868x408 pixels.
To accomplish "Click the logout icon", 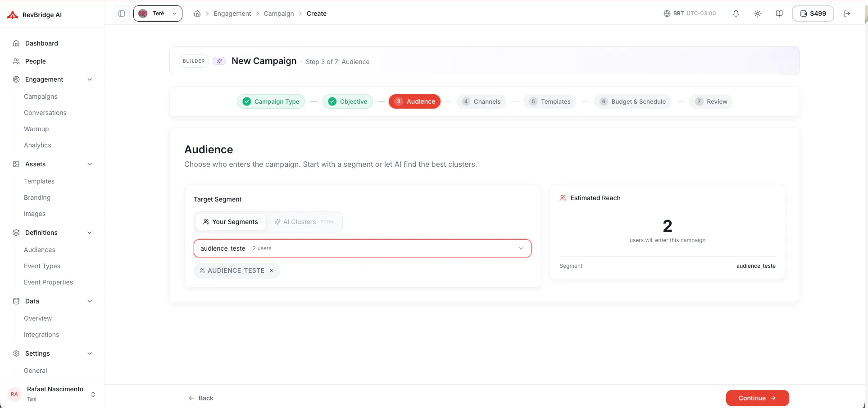I will click(847, 14).
